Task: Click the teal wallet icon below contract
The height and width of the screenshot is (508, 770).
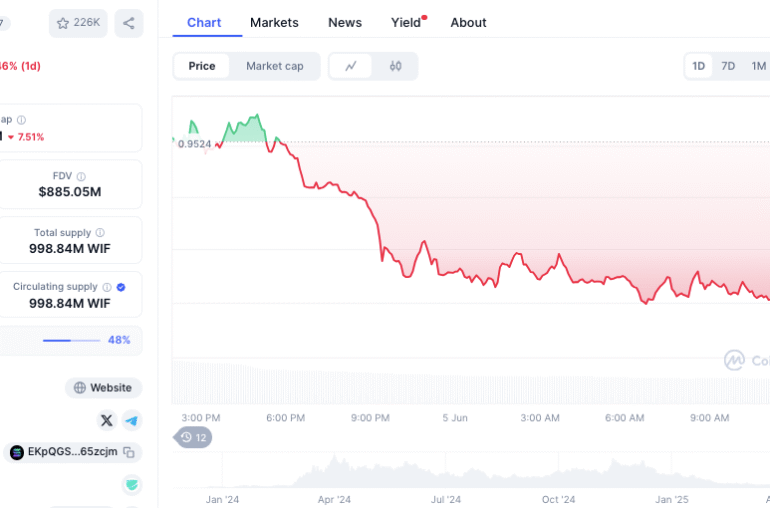Action: click(x=132, y=484)
